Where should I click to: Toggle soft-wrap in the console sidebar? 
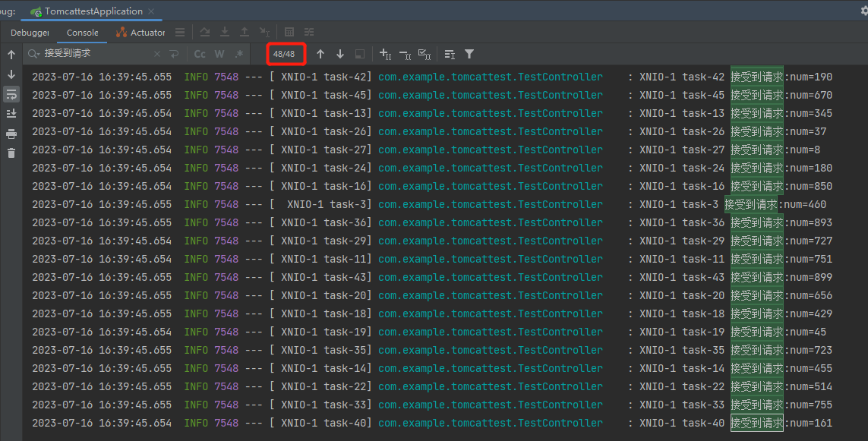point(11,94)
